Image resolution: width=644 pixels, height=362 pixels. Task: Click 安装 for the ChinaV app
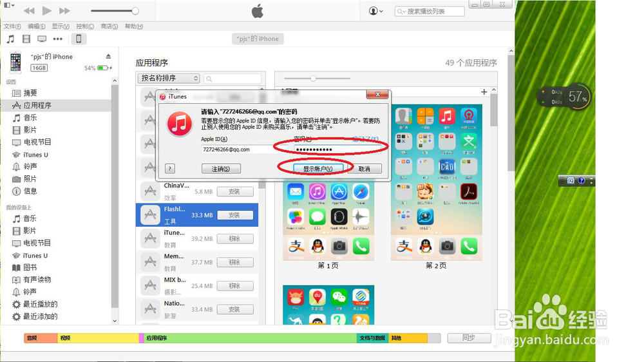235,192
